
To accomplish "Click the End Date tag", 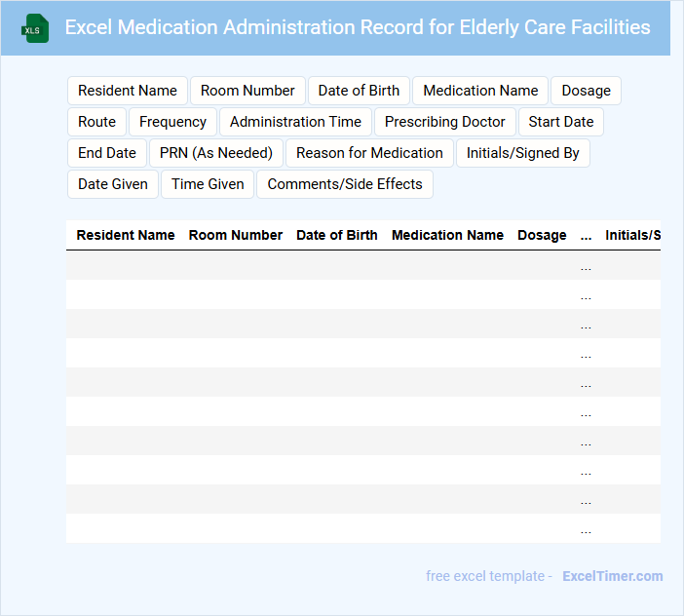I will coord(107,153).
